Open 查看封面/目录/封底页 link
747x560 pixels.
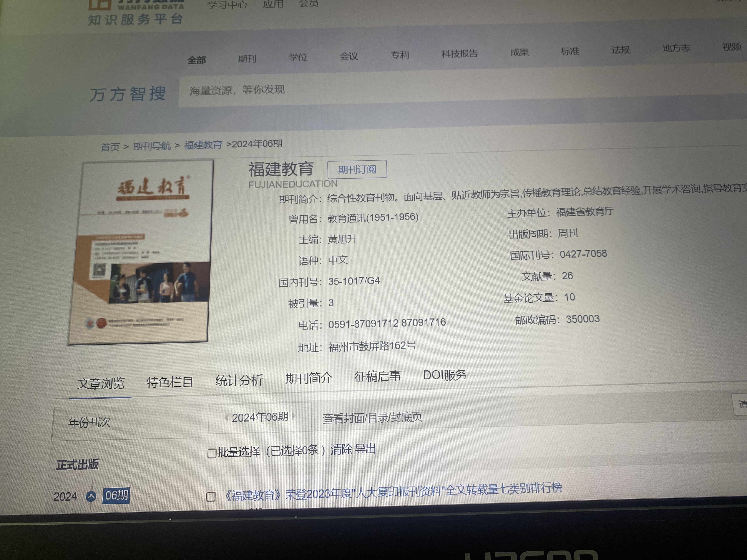coord(372,418)
